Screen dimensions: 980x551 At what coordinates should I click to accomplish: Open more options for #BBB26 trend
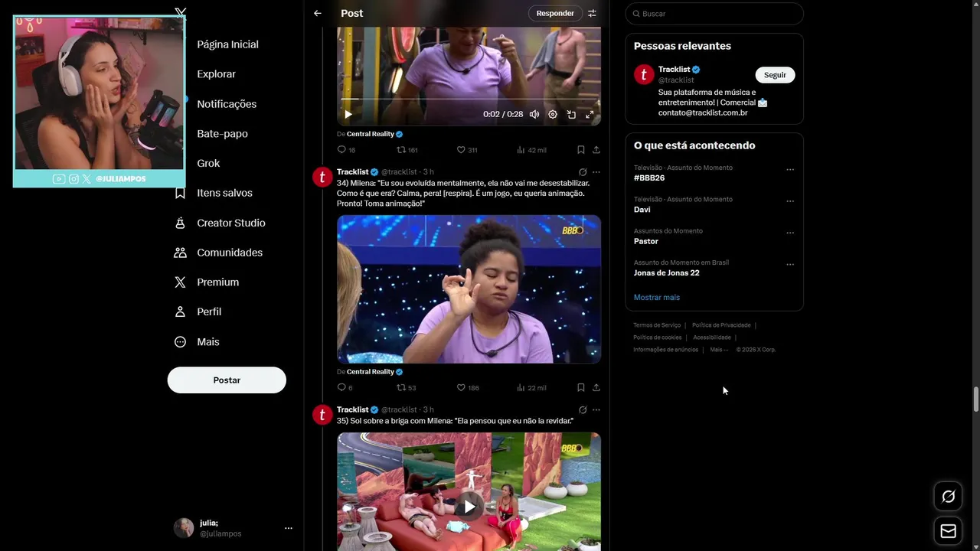[x=790, y=170]
